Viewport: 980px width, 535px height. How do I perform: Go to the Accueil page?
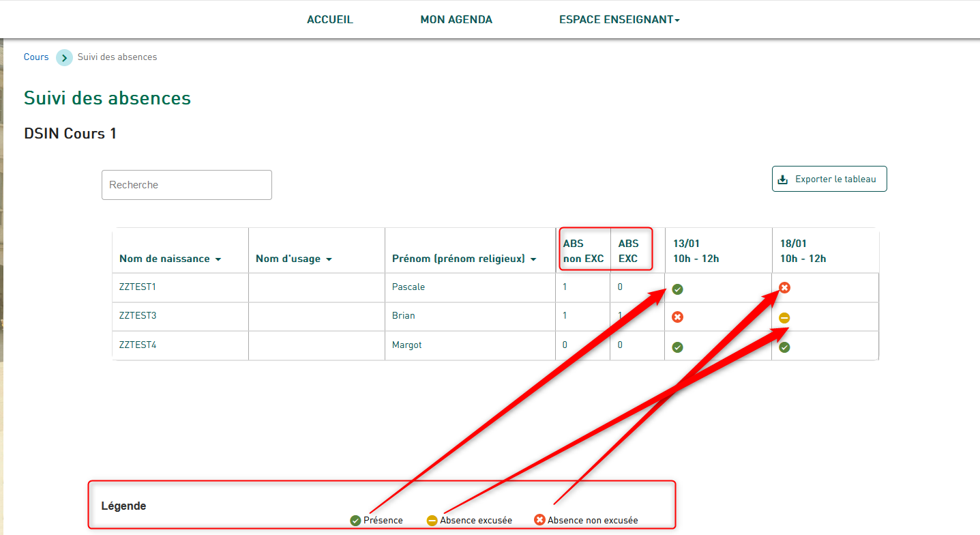click(330, 20)
